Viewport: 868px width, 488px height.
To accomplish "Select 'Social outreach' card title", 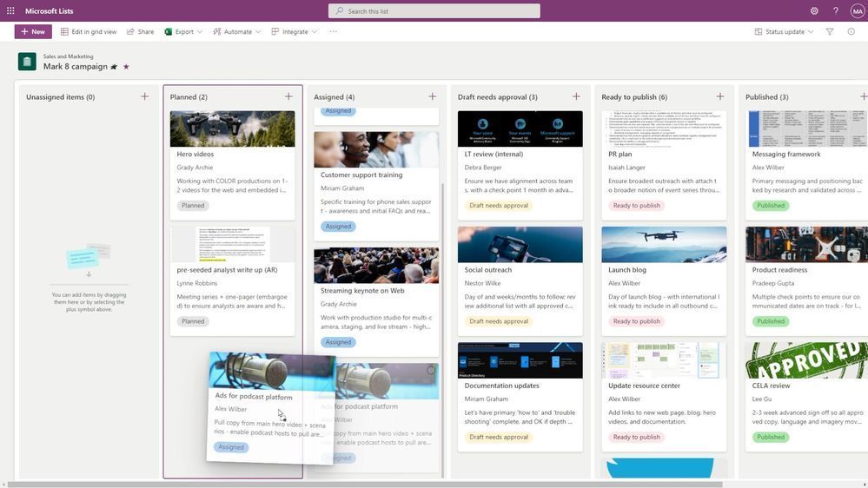I will 487,270.
